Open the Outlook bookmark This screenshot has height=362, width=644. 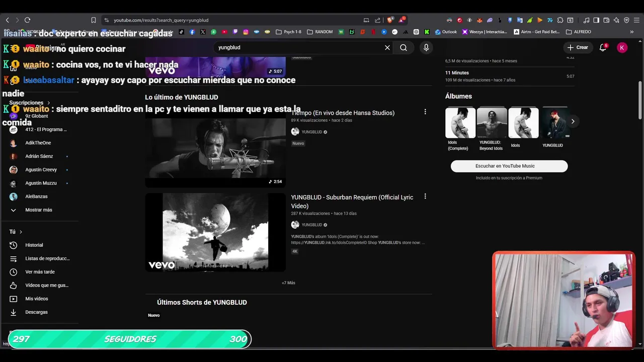click(x=446, y=32)
